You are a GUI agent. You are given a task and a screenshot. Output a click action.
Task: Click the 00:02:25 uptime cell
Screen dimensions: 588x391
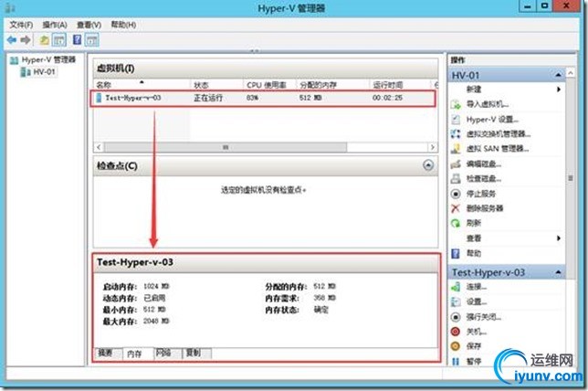point(387,98)
